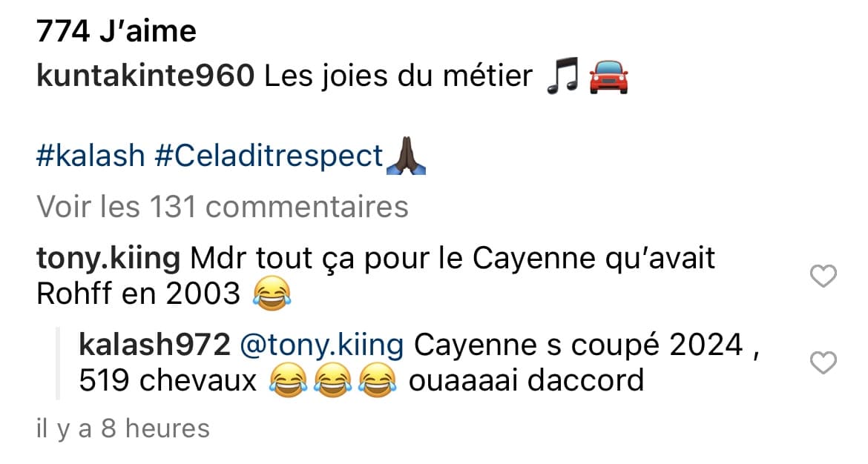Like kalash972's reply with heart icon
This screenshot has width=868, height=464.
tap(823, 362)
